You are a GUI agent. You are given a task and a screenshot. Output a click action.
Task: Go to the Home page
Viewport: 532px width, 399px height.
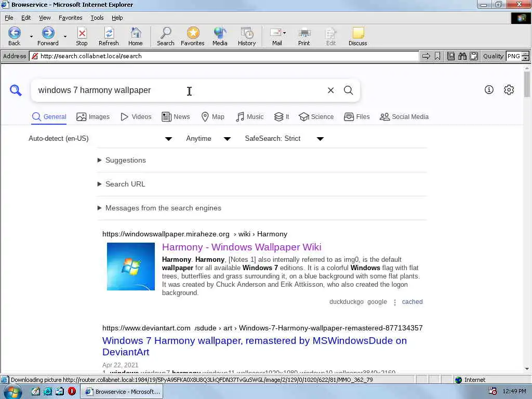[136, 36]
